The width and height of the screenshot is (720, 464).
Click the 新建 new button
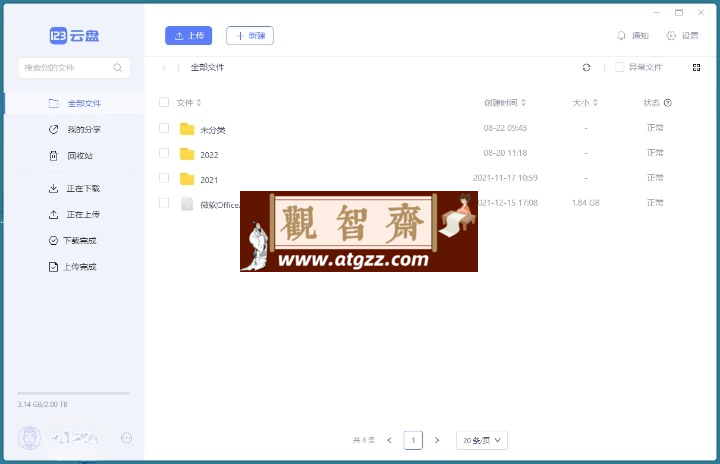[x=250, y=35]
